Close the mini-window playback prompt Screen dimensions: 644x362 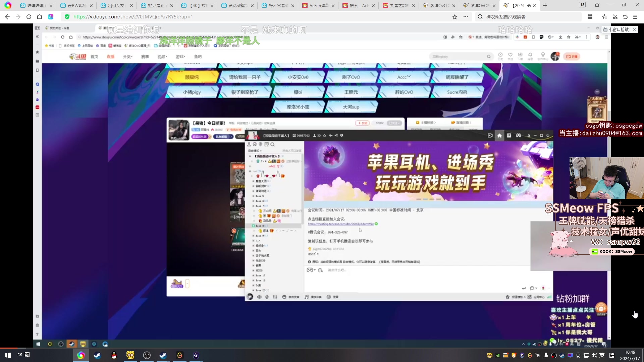pos(635,29)
